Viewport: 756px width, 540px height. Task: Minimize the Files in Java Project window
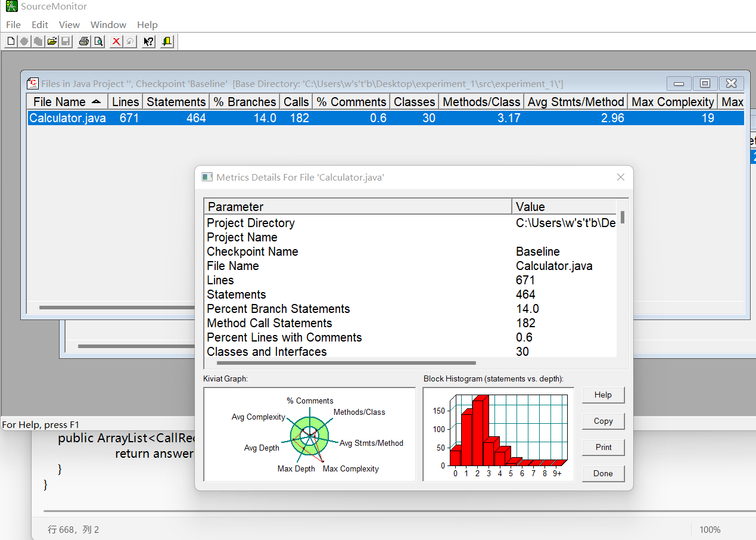(x=679, y=83)
